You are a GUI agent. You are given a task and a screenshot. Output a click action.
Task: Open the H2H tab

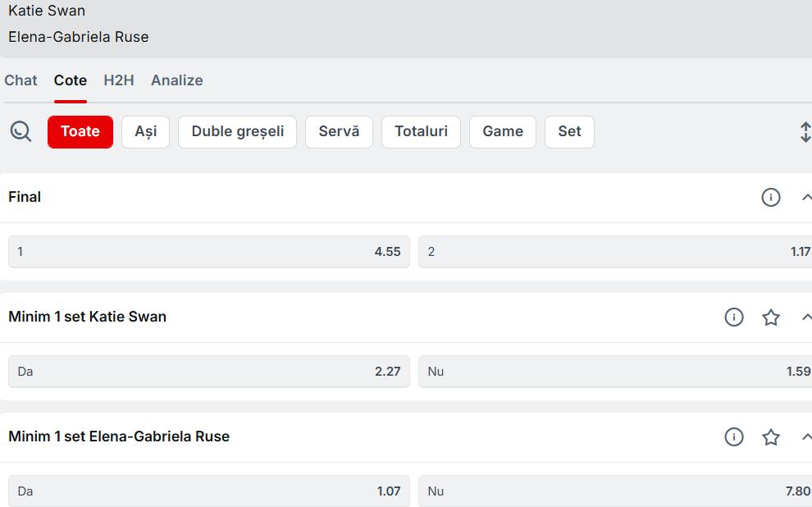tap(119, 80)
